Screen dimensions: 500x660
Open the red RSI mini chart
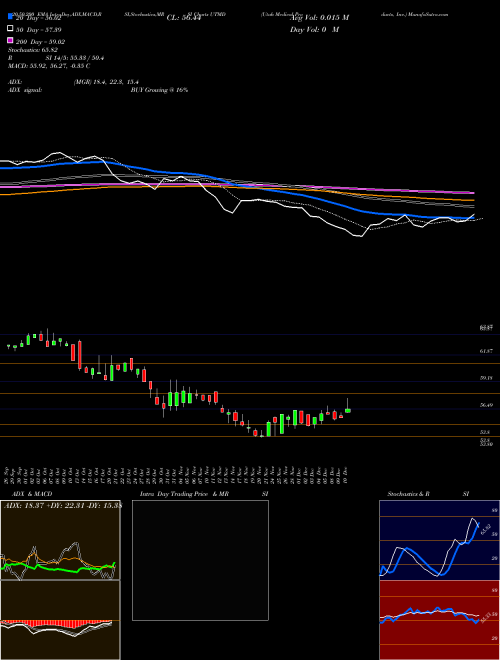pyautogui.click(x=439, y=620)
